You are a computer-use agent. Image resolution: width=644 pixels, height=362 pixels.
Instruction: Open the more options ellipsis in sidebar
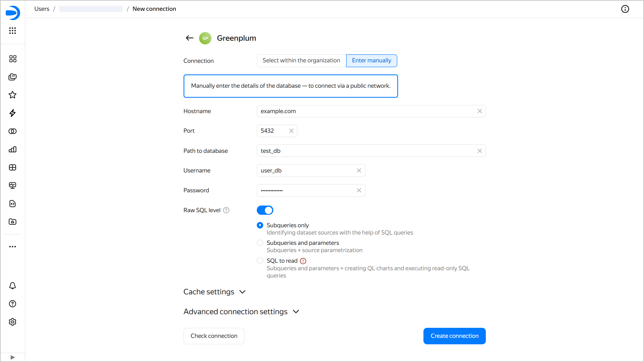pos(13,247)
